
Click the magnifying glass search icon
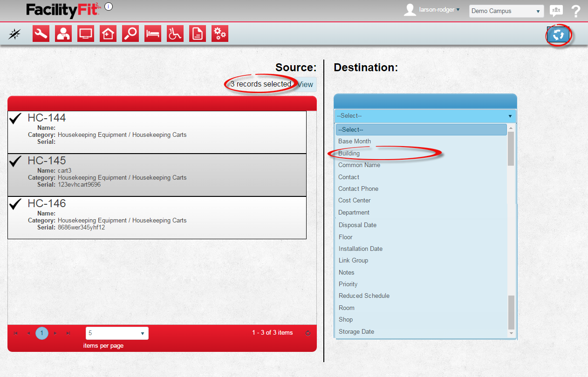coord(130,34)
